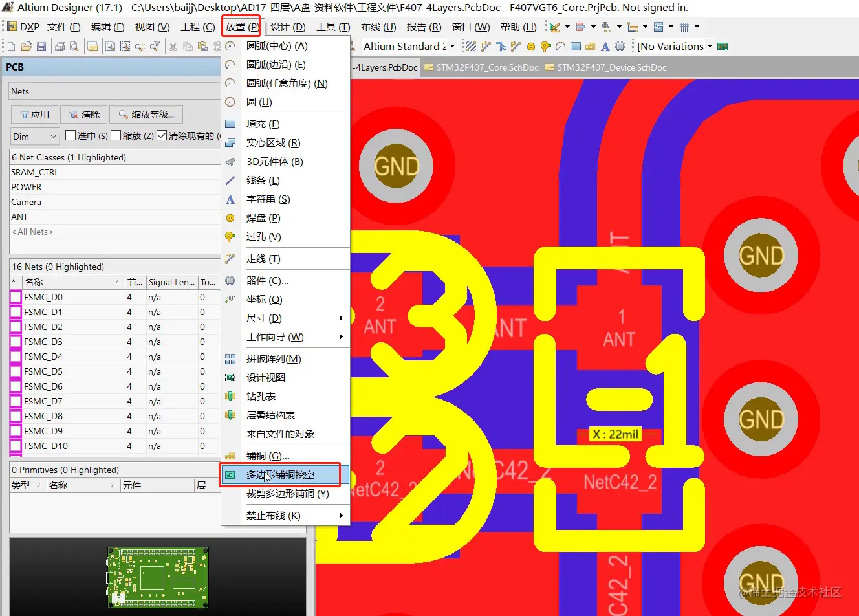The image size is (859, 616).
Task: Click the PCB board overview thumbnail
Action: (158, 577)
